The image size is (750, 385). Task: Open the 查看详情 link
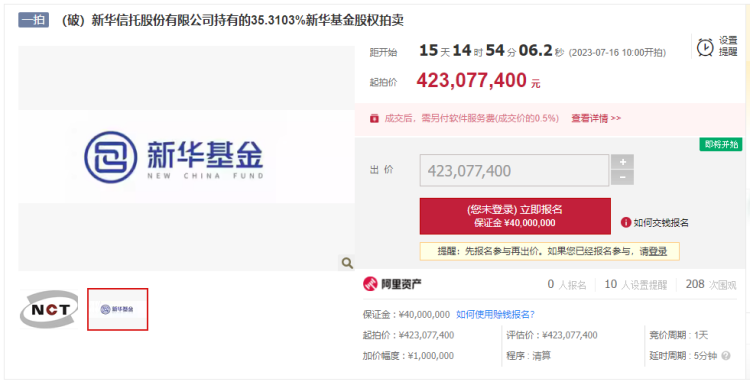596,118
